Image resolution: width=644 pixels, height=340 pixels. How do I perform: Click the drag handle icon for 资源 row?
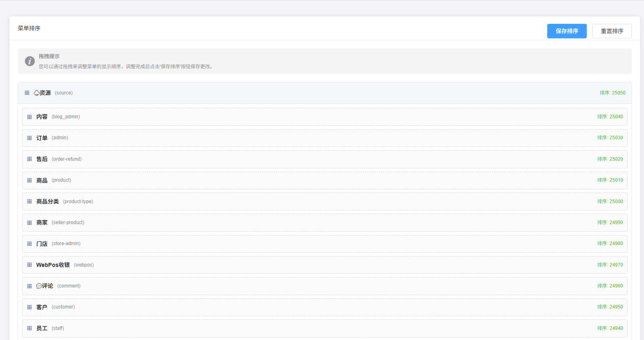pyautogui.click(x=27, y=93)
